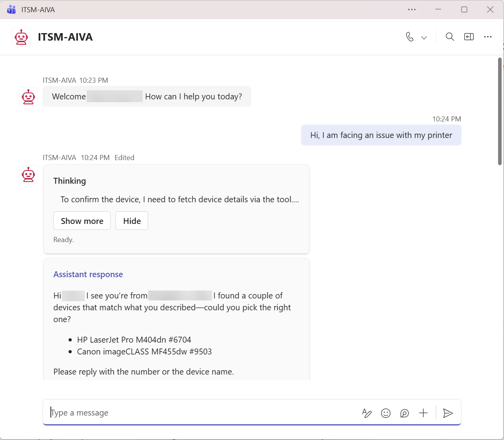Click the ITSM-AIVA bot avatar in header
Viewport: 504px width, 440px height.
(21, 37)
